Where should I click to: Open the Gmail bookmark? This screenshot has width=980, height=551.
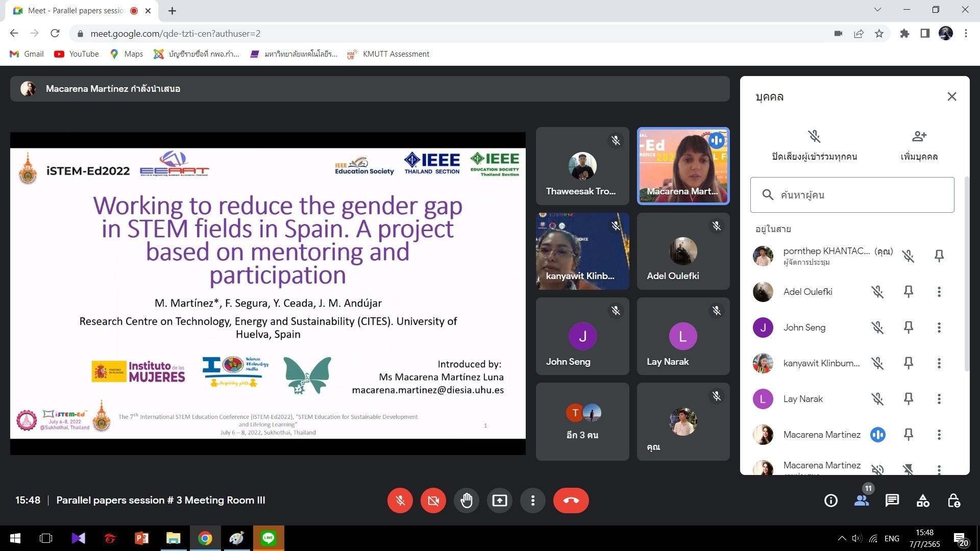click(x=27, y=54)
